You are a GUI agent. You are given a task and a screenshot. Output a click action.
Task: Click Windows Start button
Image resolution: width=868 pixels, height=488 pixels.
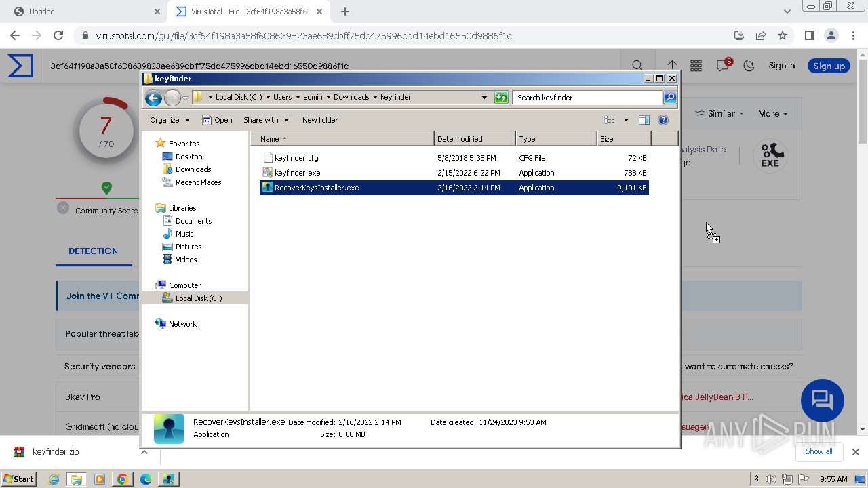[18, 479]
